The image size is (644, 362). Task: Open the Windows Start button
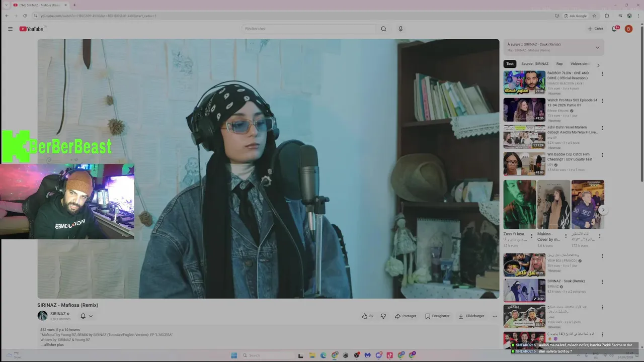(x=234, y=355)
